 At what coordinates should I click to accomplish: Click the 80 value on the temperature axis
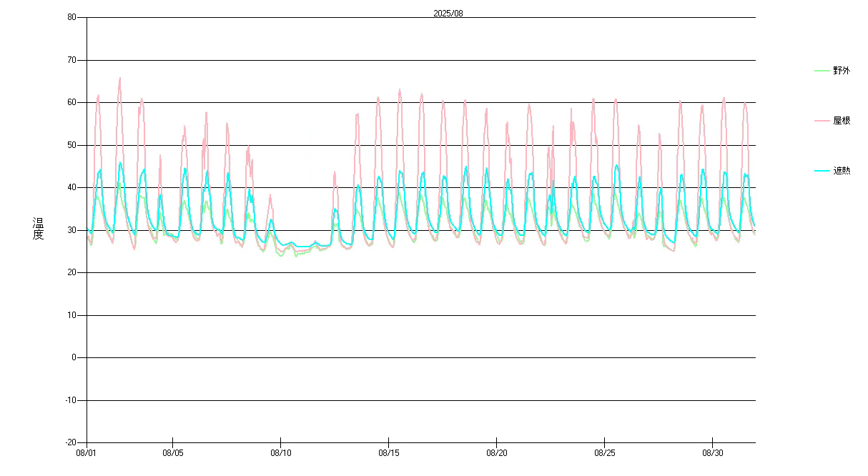pos(71,18)
